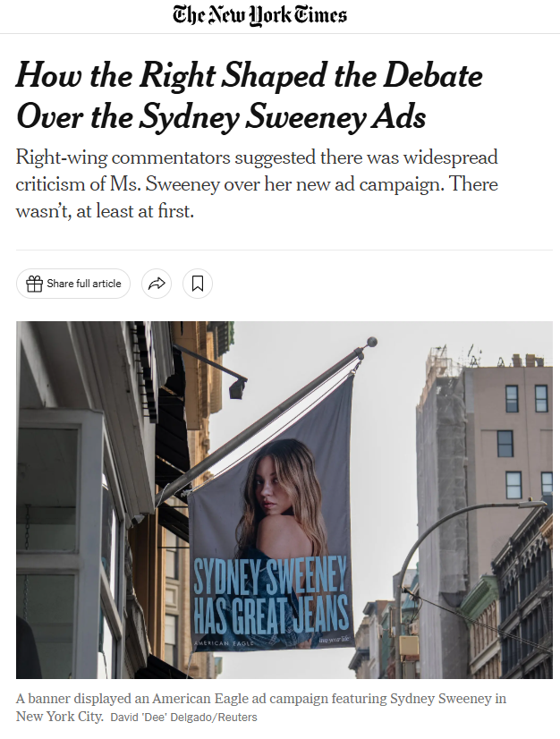Click the 'live your life' tagline on the banner

pyautogui.click(x=335, y=639)
